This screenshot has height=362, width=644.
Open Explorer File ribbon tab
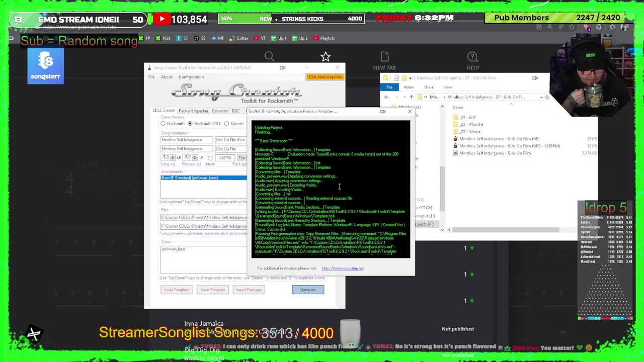tap(389, 87)
